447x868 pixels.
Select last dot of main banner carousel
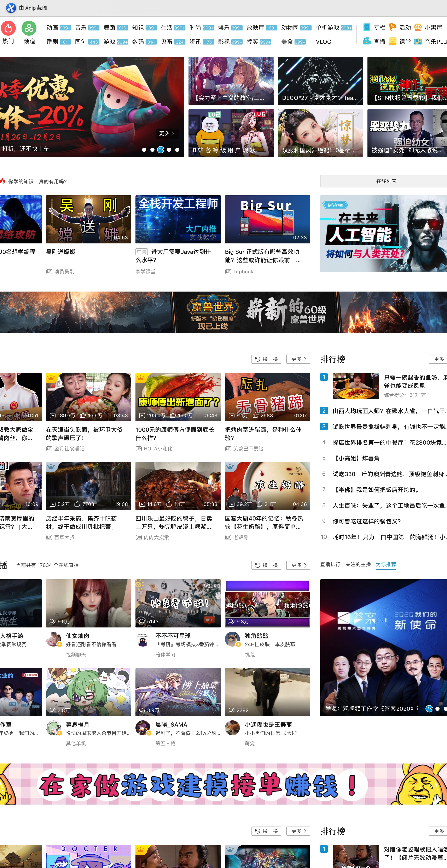point(177,150)
